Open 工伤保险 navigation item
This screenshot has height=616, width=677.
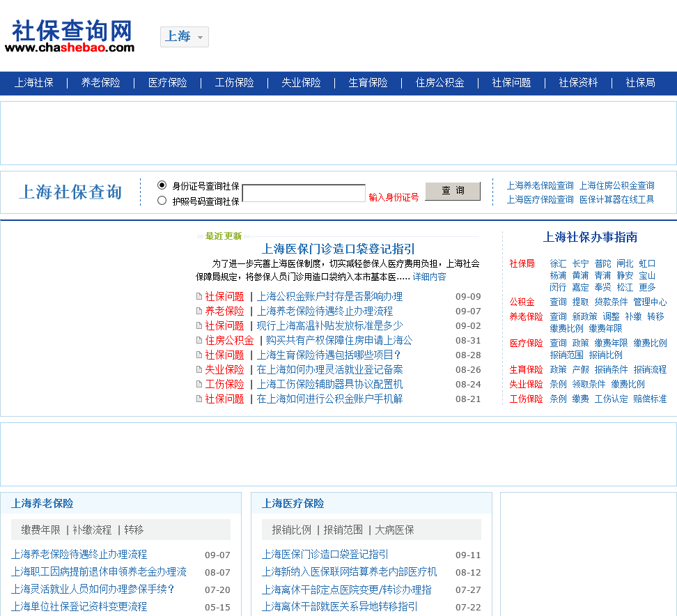(235, 83)
